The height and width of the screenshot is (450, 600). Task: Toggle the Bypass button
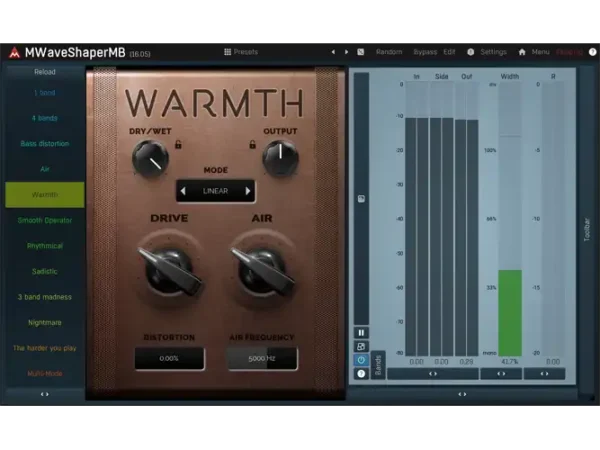point(425,52)
